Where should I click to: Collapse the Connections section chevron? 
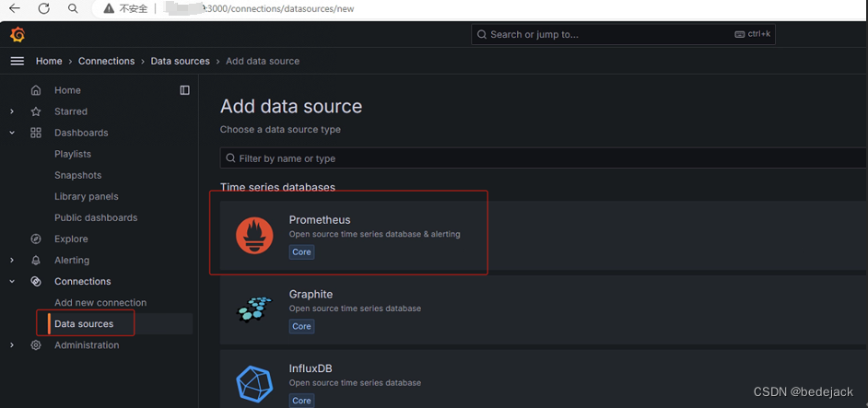12,282
